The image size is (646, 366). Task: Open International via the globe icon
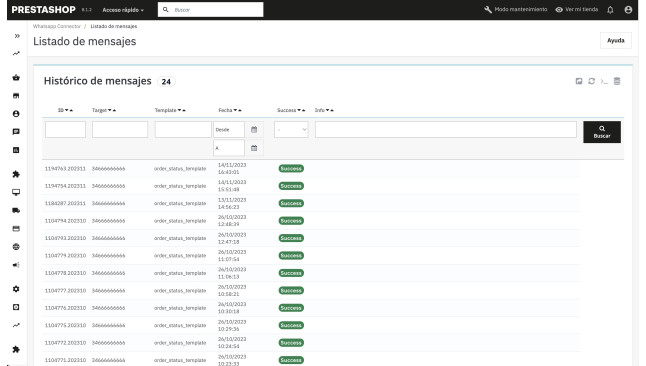(x=16, y=247)
